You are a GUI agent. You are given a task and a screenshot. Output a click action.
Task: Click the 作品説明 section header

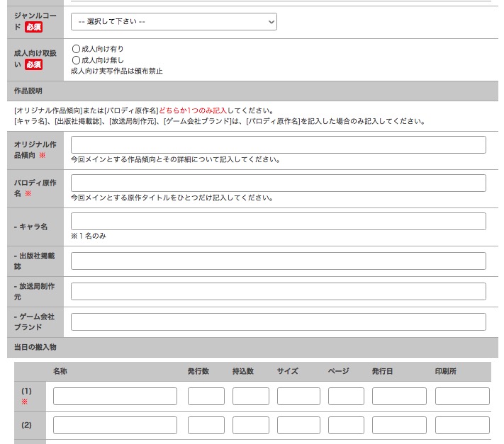[252, 91]
